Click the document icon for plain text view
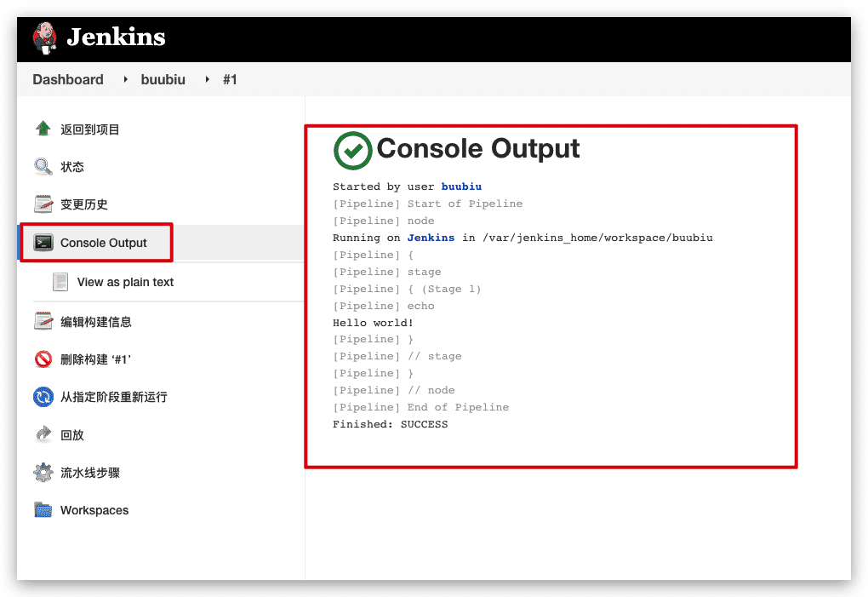This screenshot has width=868, height=597. 60,282
